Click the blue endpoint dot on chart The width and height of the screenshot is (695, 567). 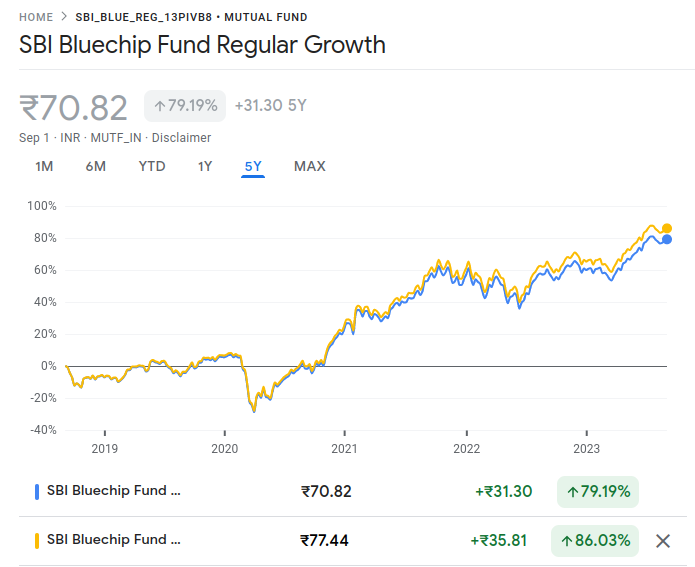pos(667,239)
